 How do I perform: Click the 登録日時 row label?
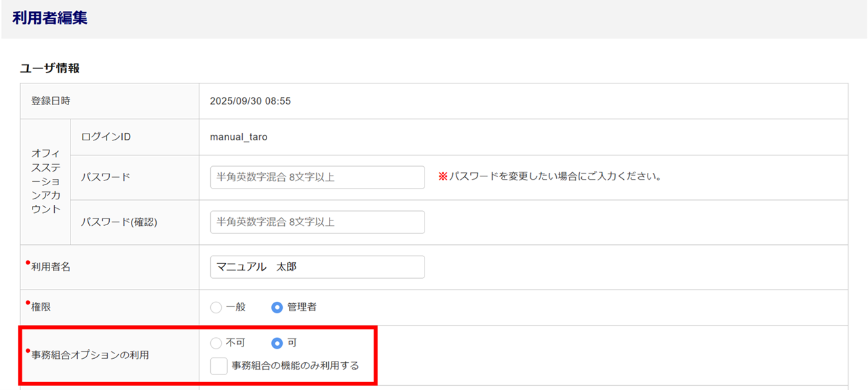pos(51,101)
